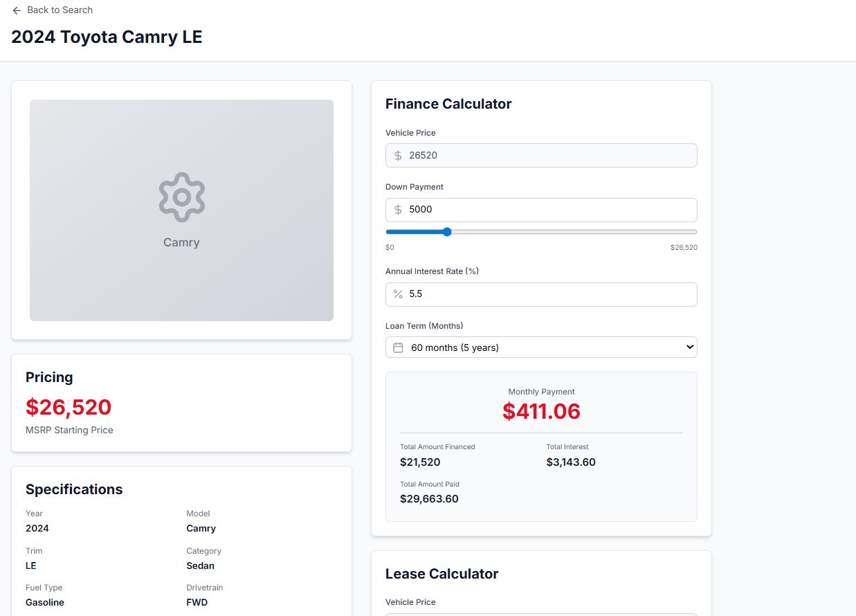856x616 pixels.
Task: Click the $29,663.60 Total Amount Paid value
Action: [429, 499]
